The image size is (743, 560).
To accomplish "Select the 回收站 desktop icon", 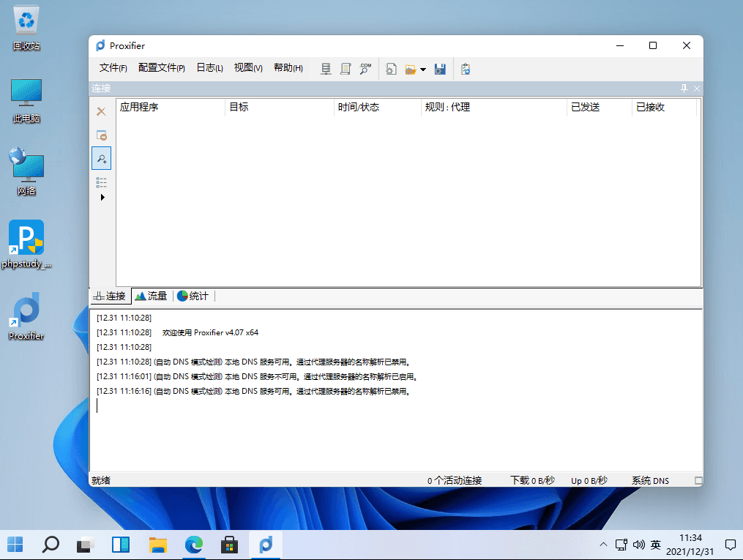I will 26,28.
